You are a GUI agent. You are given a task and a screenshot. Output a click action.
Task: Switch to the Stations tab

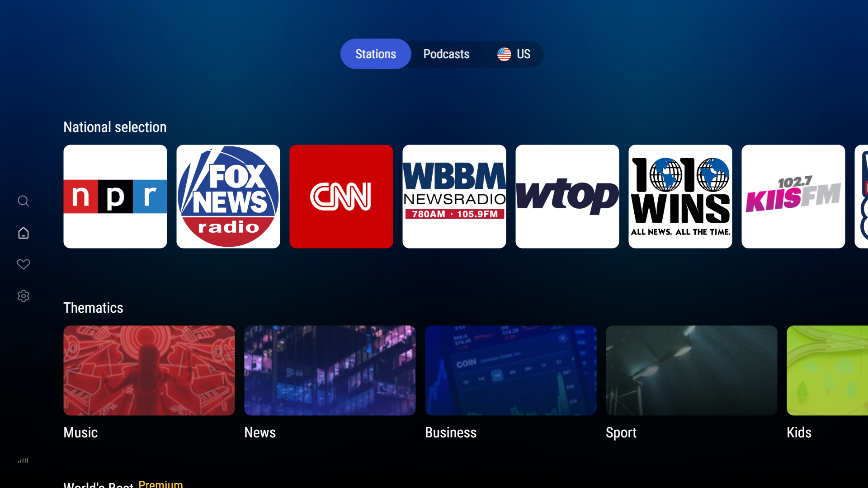[376, 54]
